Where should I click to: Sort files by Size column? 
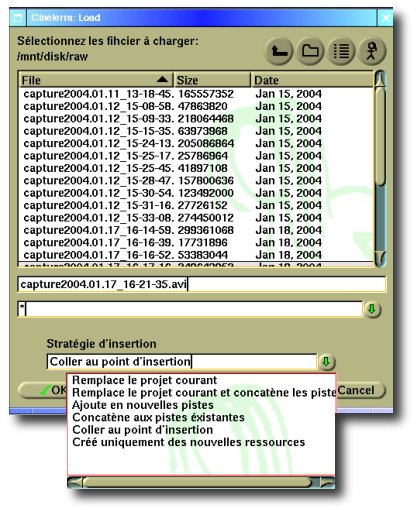[212, 80]
